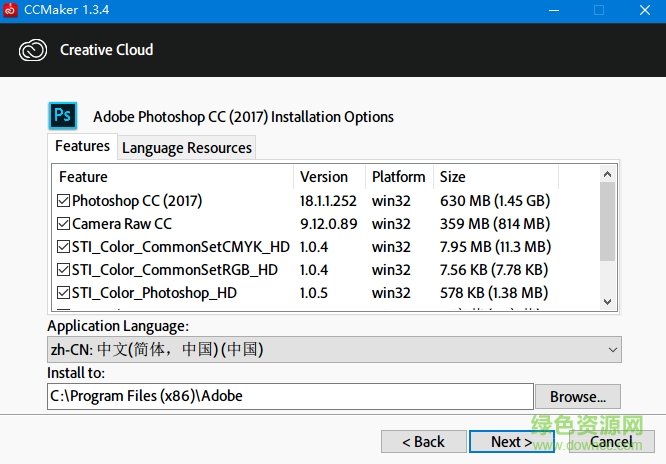Click the CCMaker title bar icon

coord(11,11)
